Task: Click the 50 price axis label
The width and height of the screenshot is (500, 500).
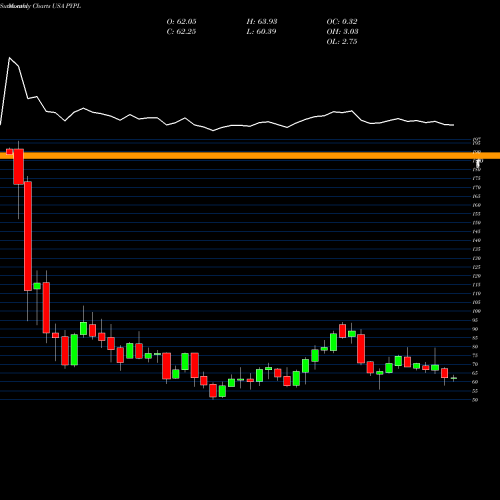Action: coord(475,400)
